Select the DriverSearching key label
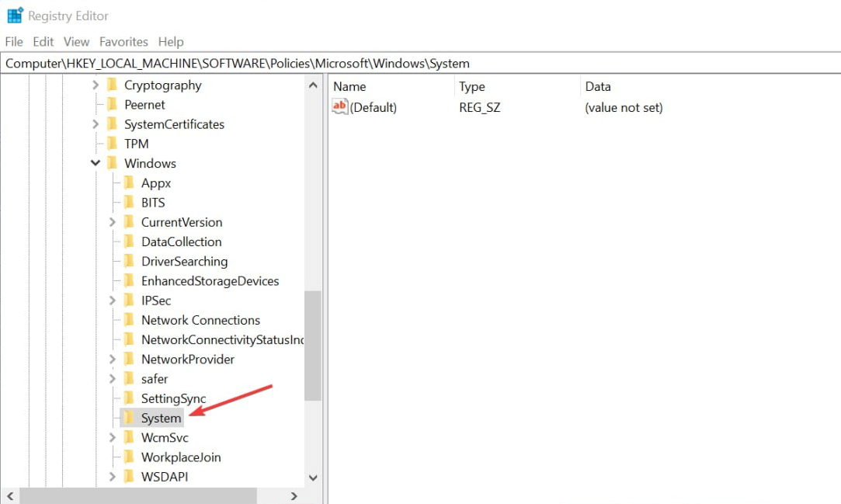This screenshot has height=504, width=841. [x=185, y=262]
